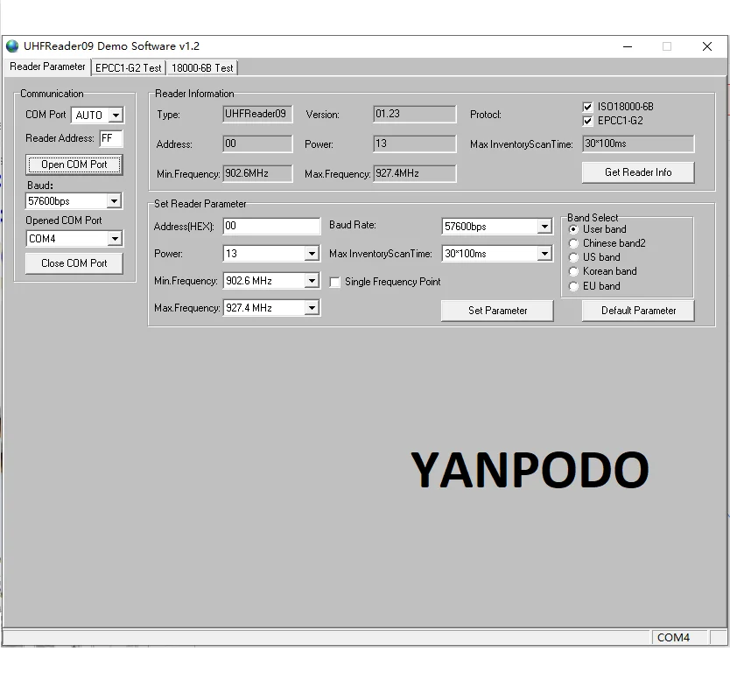Click the UHFReader09 globe app icon
The height and width of the screenshot is (700, 730).
(12, 46)
